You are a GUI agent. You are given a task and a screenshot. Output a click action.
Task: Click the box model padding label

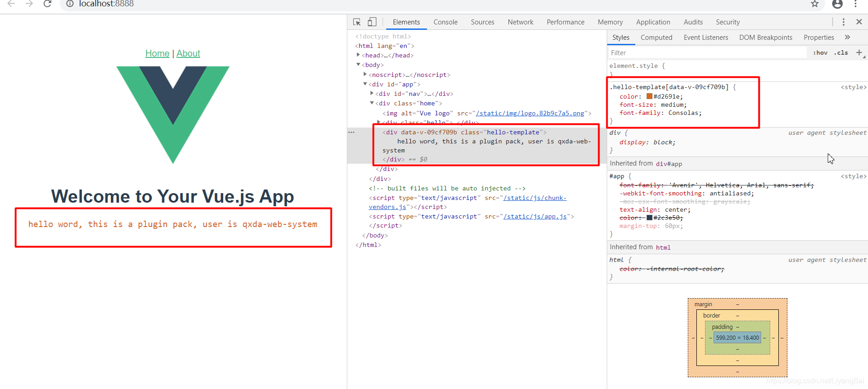click(722, 327)
